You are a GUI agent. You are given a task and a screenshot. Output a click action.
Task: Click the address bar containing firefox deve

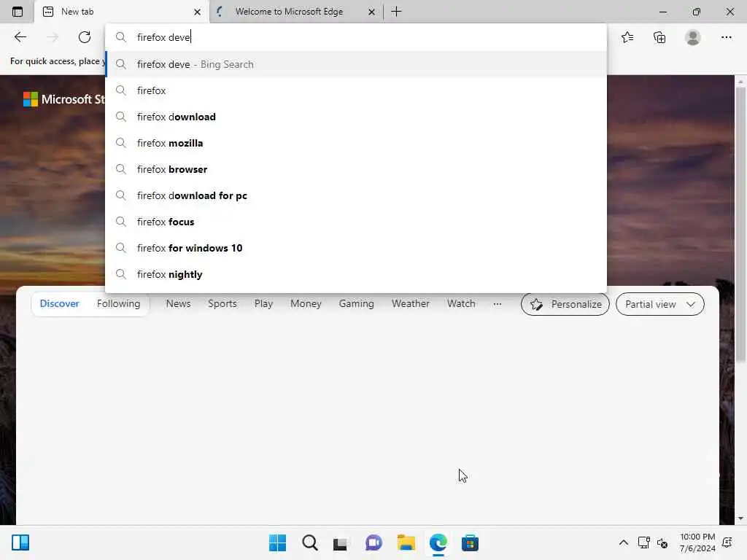pos(356,37)
